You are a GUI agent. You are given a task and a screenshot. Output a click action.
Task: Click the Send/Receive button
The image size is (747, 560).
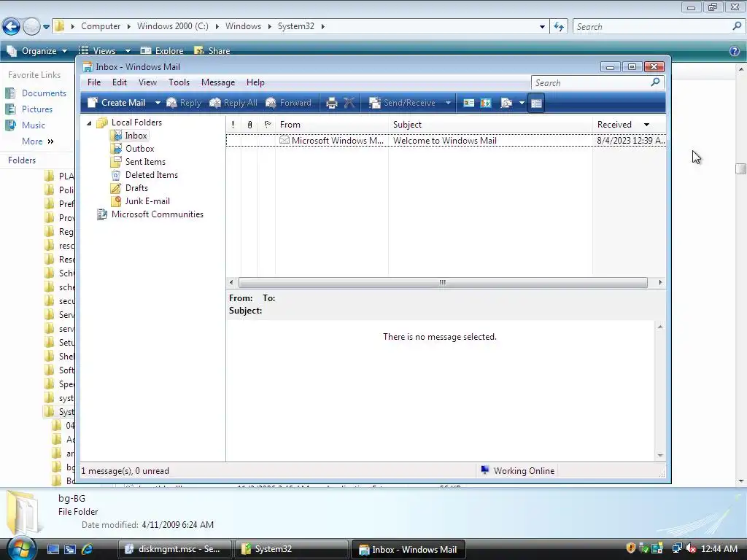click(403, 103)
